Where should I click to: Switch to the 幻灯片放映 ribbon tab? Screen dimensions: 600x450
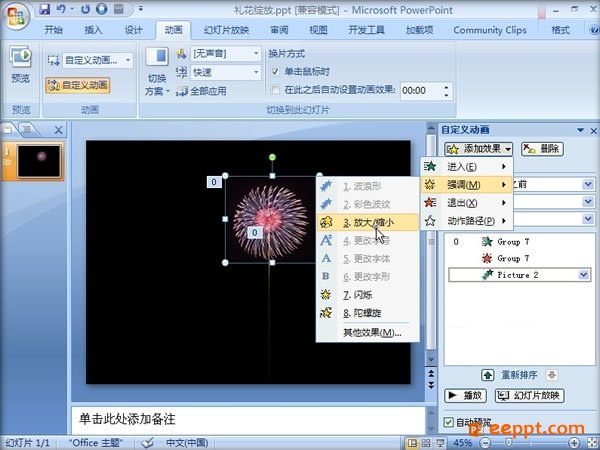click(x=227, y=30)
